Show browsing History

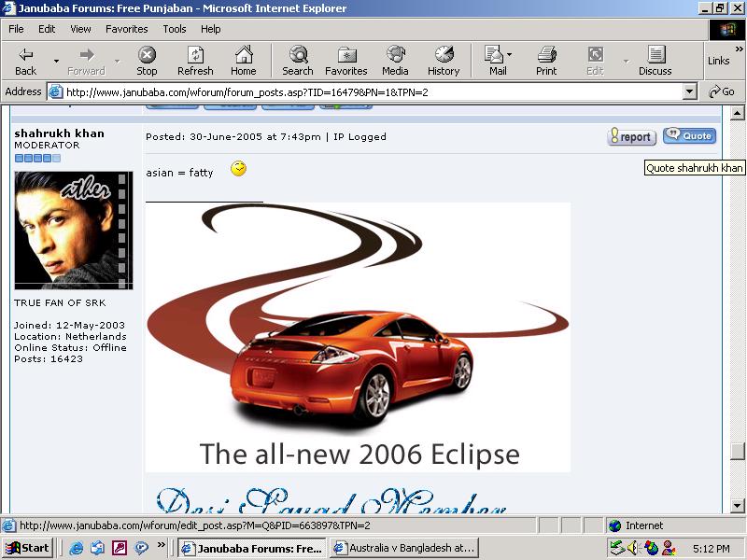click(444, 61)
